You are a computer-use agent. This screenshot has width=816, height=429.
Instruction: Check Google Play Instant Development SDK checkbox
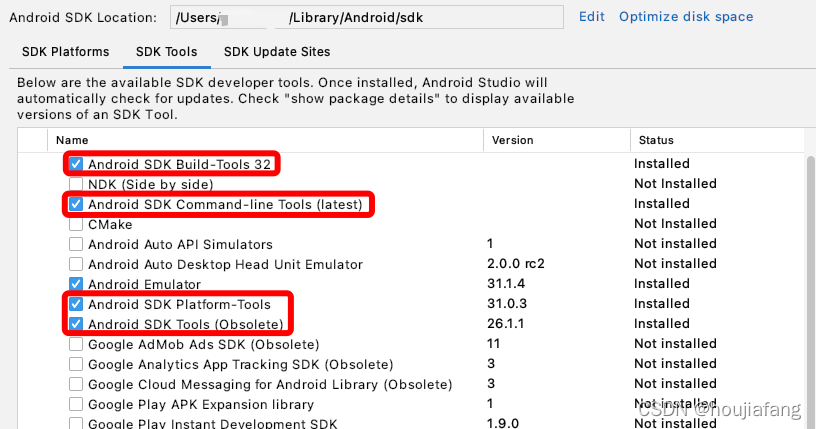tap(76, 423)
